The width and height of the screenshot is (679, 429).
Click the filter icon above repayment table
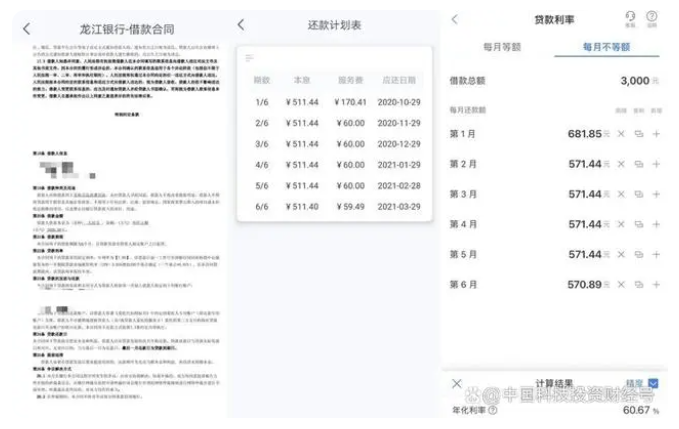[x=249, y=57]
